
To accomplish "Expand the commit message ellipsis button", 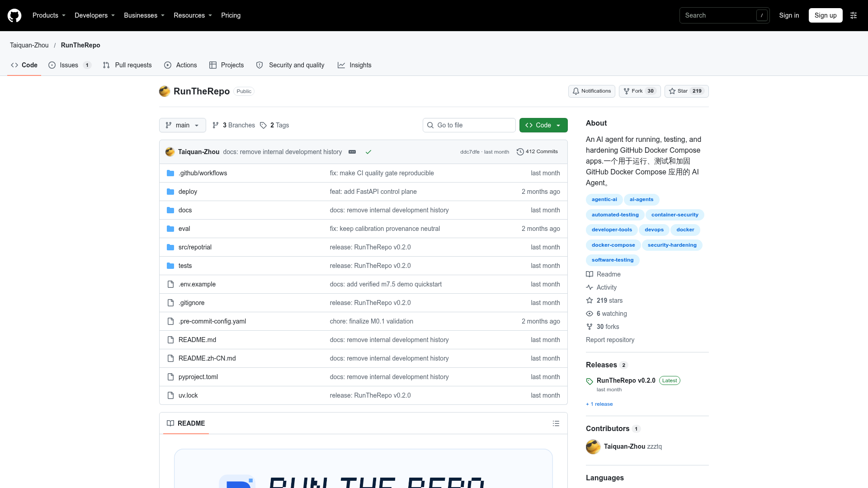I will tap(352, 152).
